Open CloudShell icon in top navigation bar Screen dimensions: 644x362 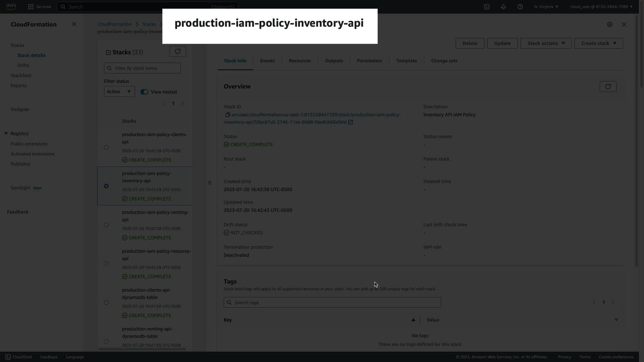tap(486, 7)
